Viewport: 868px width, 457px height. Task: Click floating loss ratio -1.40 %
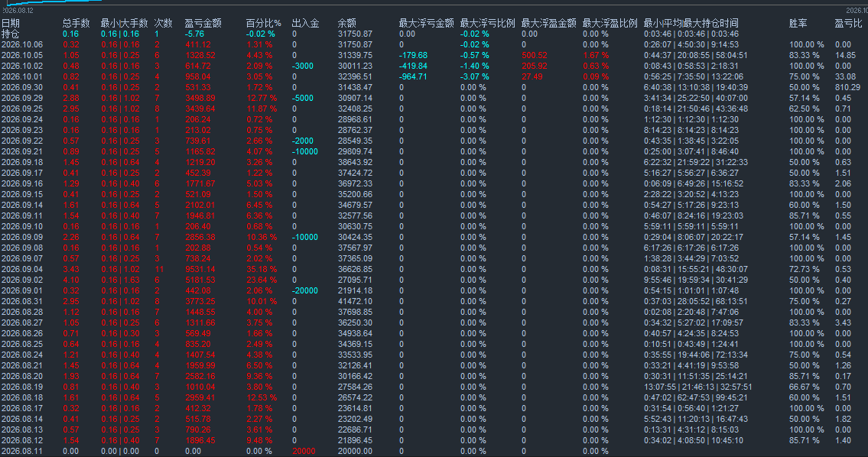474,66
